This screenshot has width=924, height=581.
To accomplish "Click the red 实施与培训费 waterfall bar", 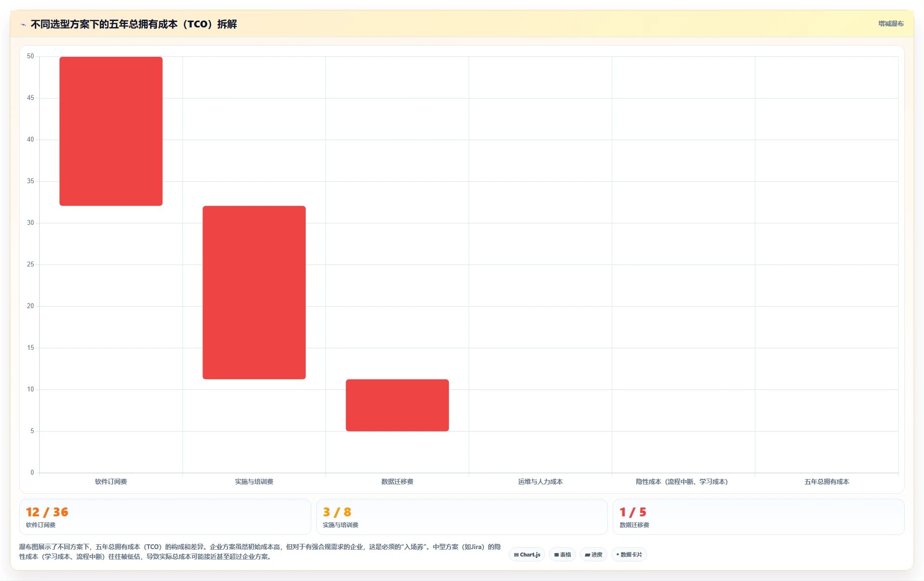I will (254, 292).
